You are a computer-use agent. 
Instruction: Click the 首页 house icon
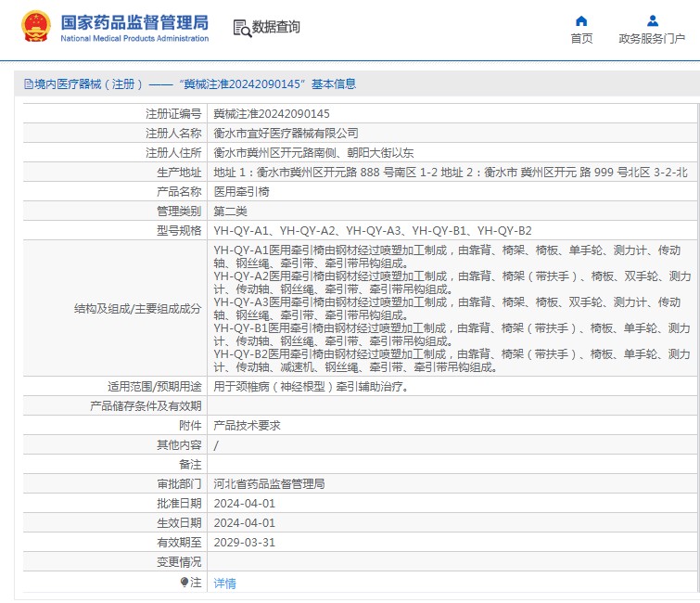pos(581,20)
